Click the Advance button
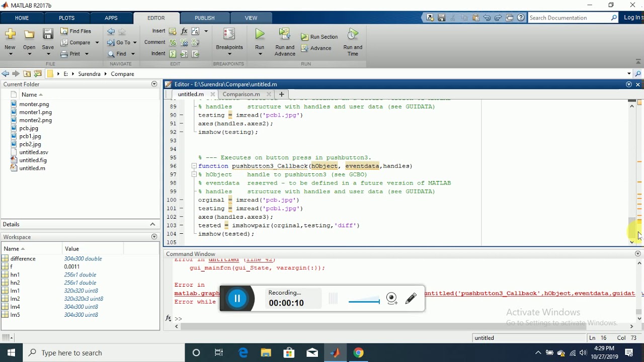The width and height of the screenshot is (644, 362). [x=316, y=48]
